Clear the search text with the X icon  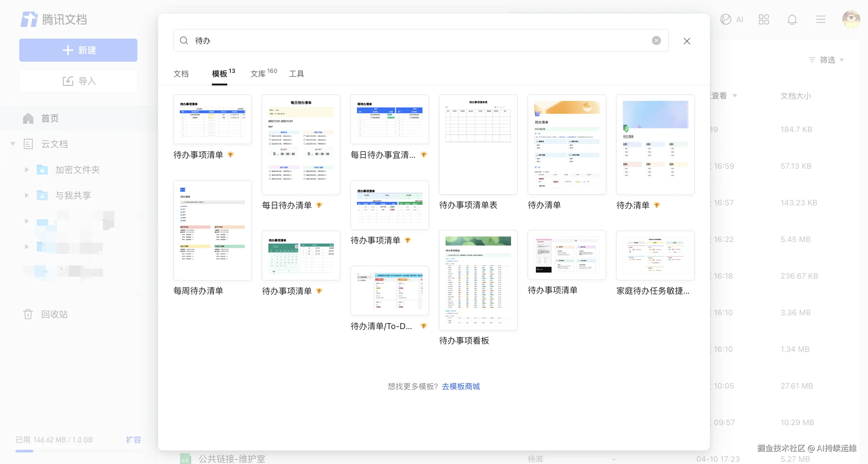(656, 40)
